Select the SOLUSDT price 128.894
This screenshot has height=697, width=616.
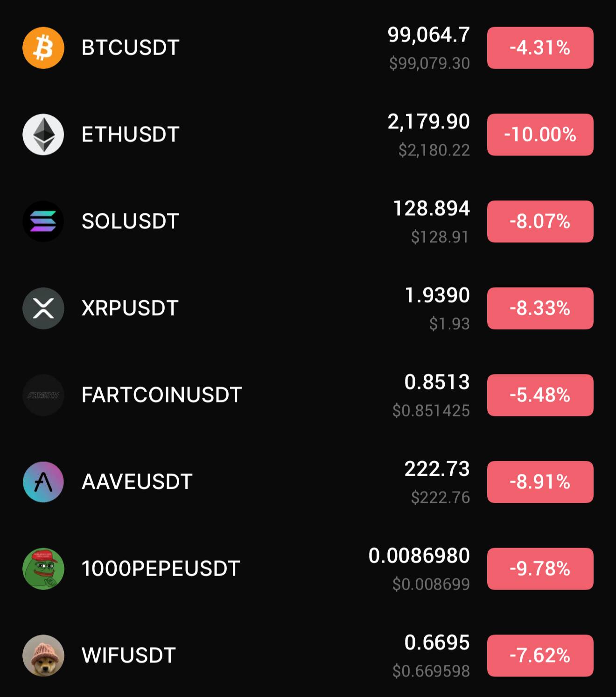pyautogui.click(x=431, y=208)
